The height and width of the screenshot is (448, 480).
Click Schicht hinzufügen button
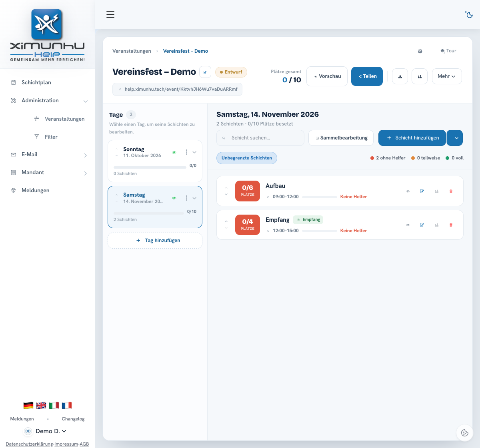412,138
